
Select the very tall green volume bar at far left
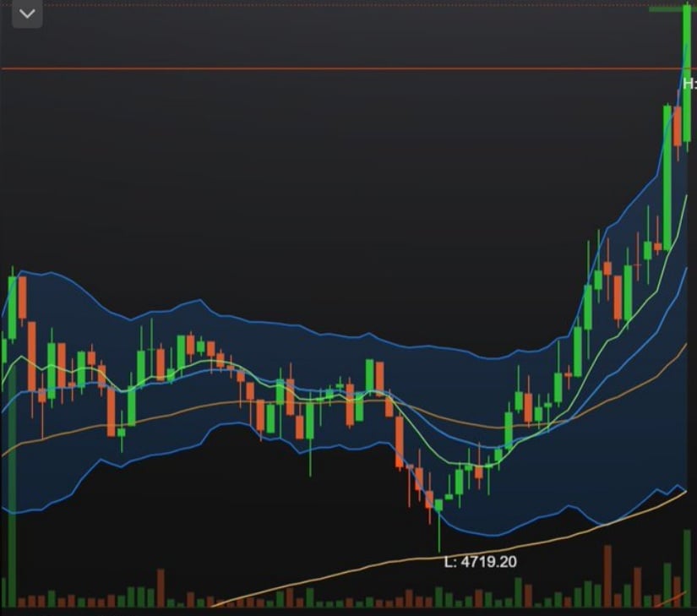(x=12, y=484)
